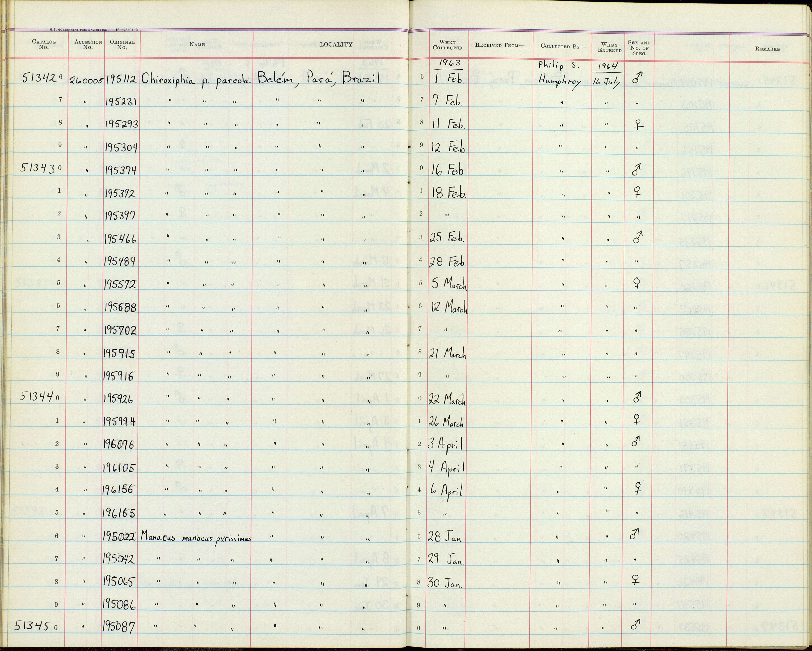Image resolution: width=812 pixels, height=651 pixels.
Task: Click the male symbol in 16 Feb. row
Action: 636,170
